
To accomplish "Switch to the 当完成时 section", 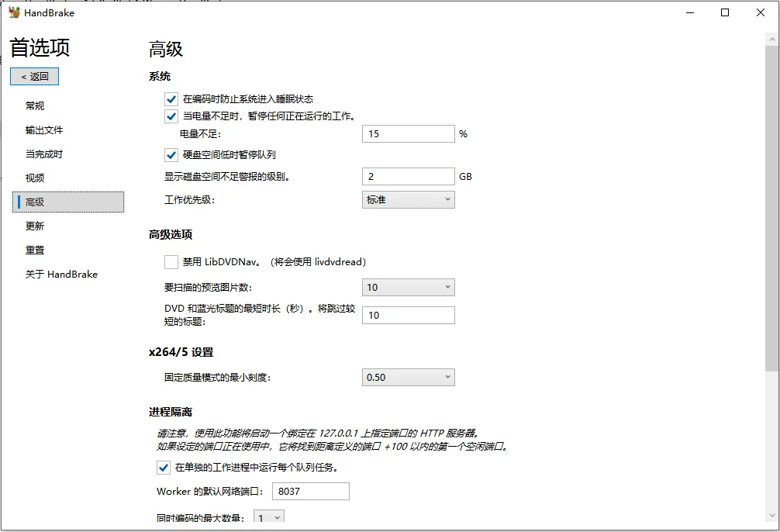I will (x=44, y=154).
